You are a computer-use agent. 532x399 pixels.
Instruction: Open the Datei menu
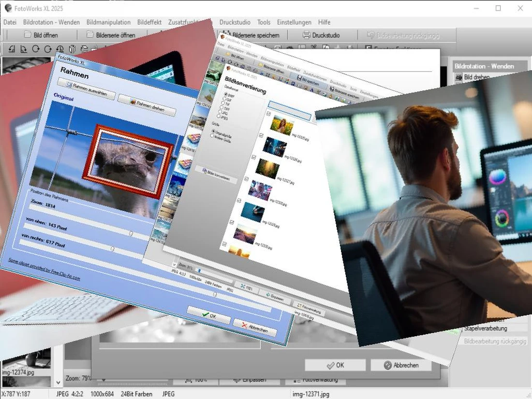[x=10, y=22]
